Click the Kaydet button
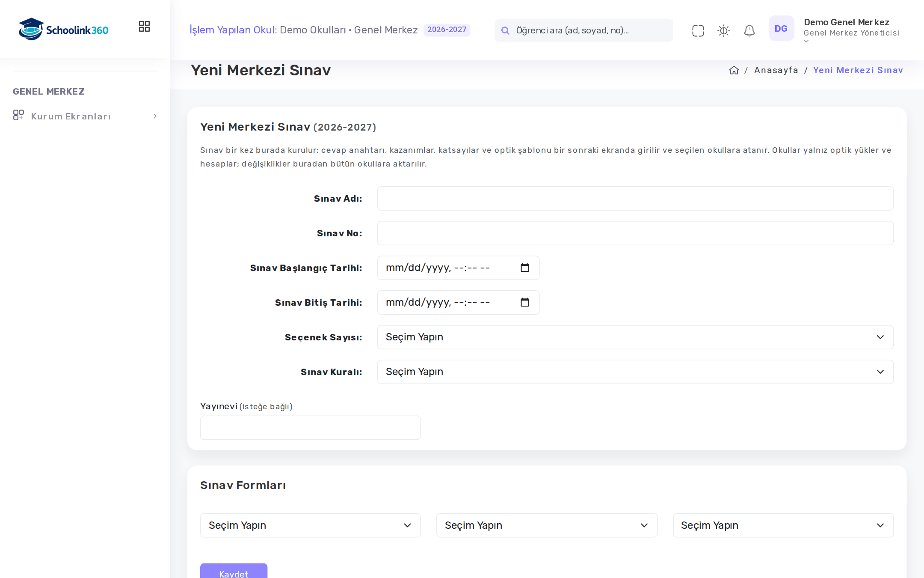924x578 pixels. pyautogui.click(x=234, y=571)
